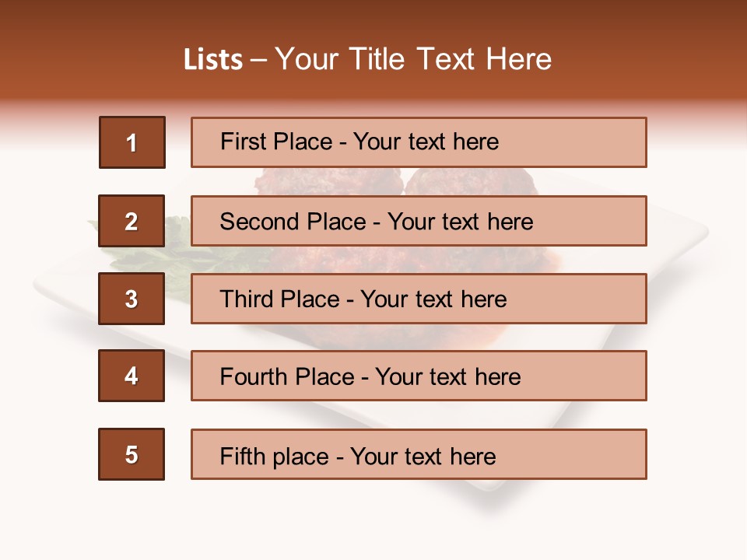Click the green parsley garnish in background
The width and height of the screenshot is (747, 560).
tap(177, 257)
